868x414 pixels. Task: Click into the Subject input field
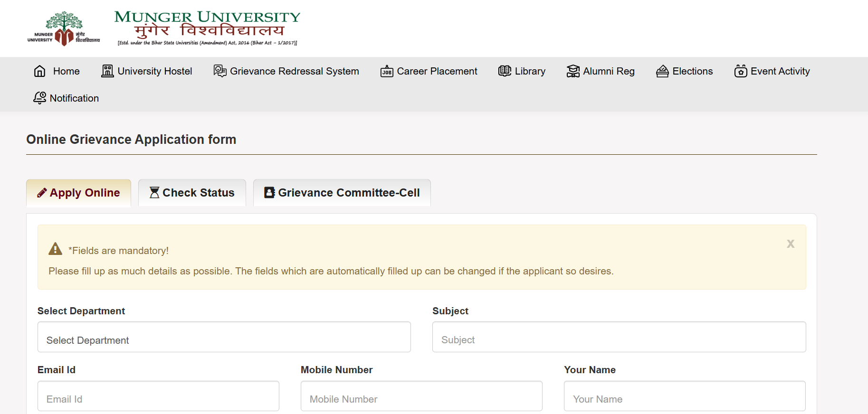619,337
